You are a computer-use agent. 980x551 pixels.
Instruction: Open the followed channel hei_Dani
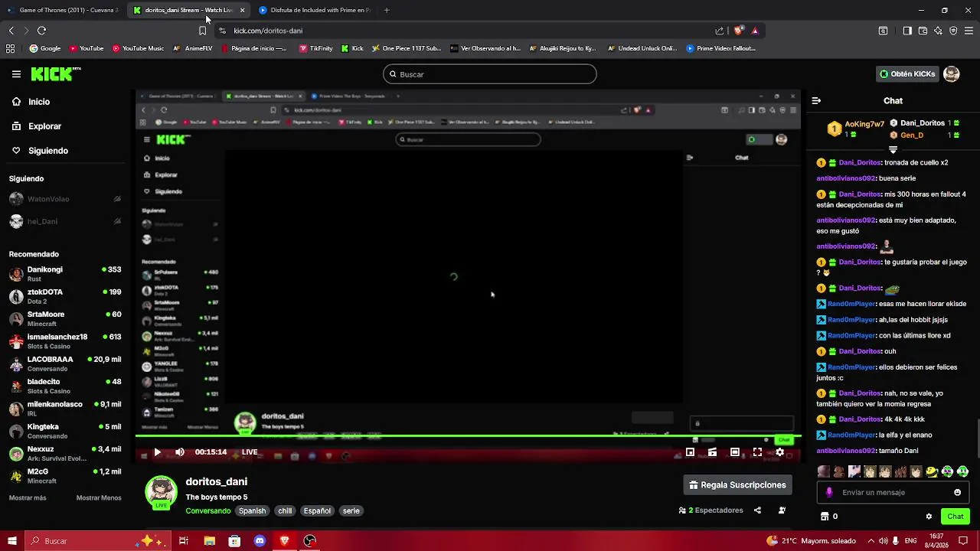65,221
